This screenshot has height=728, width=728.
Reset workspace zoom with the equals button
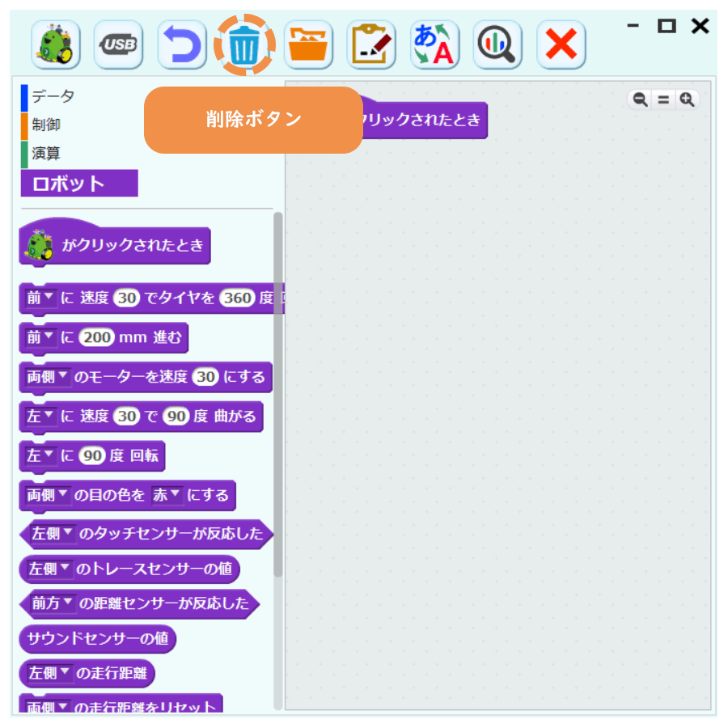point(663,99)
